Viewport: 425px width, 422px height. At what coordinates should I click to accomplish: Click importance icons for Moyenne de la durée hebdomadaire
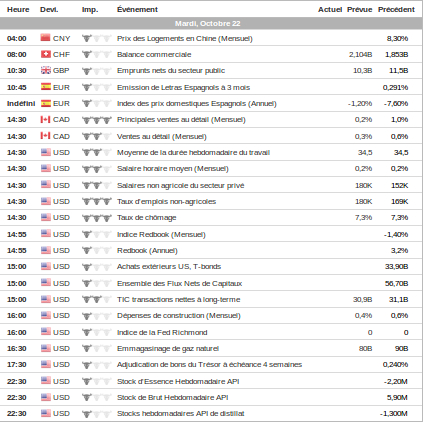pyautogui.click(x=97, y=153)
